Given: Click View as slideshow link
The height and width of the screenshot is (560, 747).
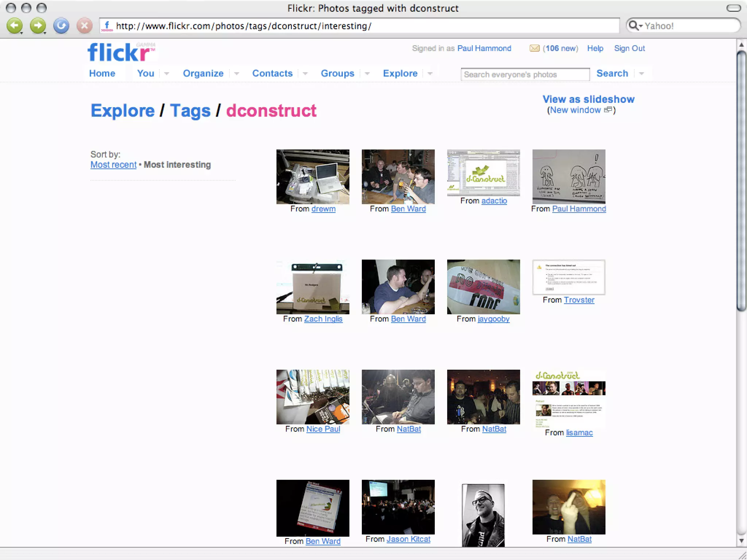Looking at the screenshot, I should pyautogui.click(x=588, y=99).
